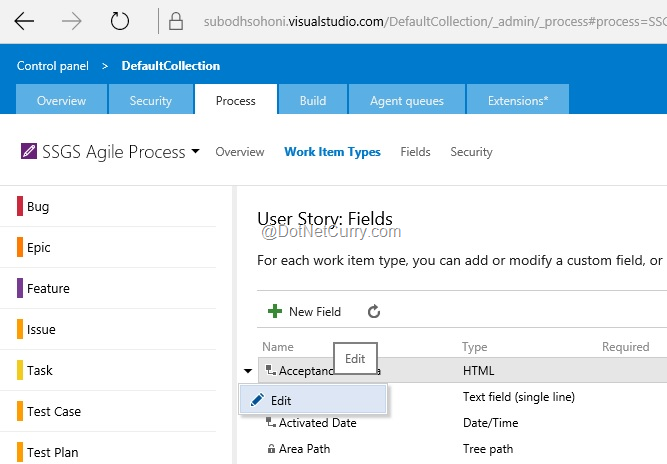
Task: Select the Acceptance Criteria field row
Action: point(462,370)
